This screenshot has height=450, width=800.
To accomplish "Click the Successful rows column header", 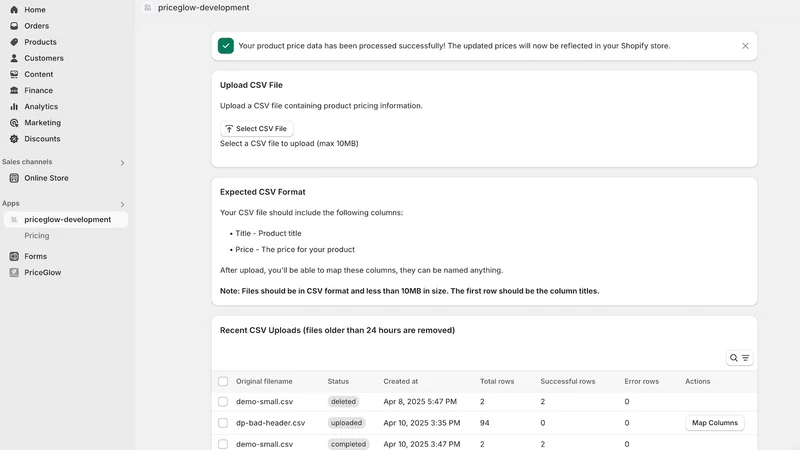I will 567,381.
